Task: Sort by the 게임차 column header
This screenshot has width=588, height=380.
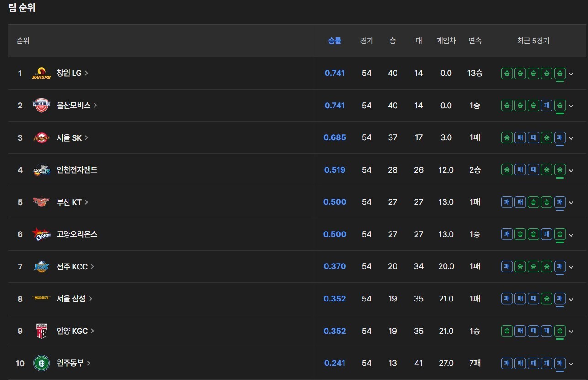Action: pyautogui.click(x=446, y=41)
